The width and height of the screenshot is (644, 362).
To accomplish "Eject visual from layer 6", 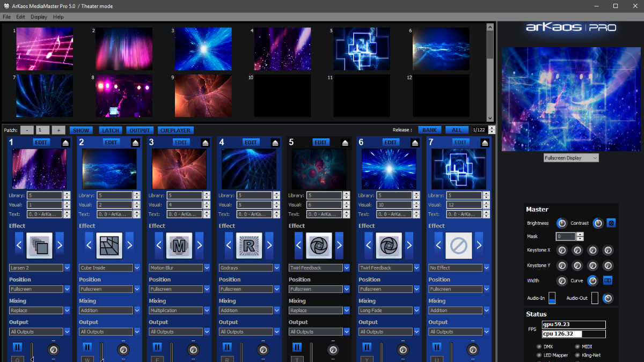I will click(415, 143).
